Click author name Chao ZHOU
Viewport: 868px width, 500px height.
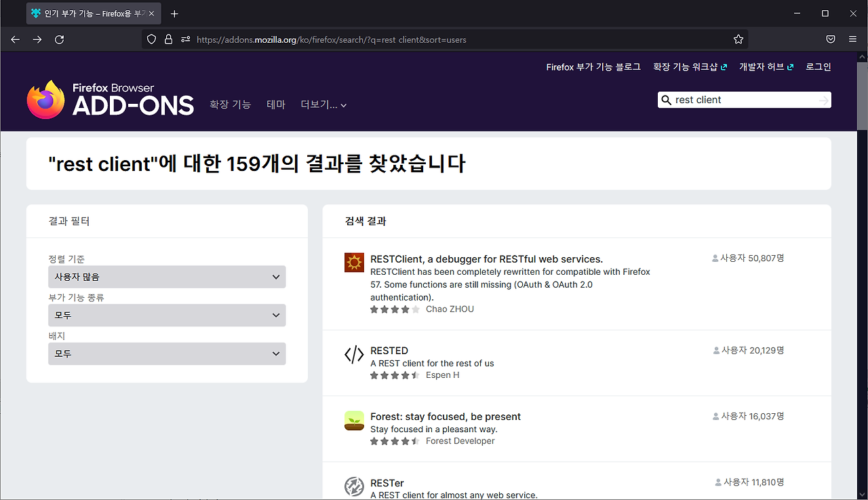[450, 309]
